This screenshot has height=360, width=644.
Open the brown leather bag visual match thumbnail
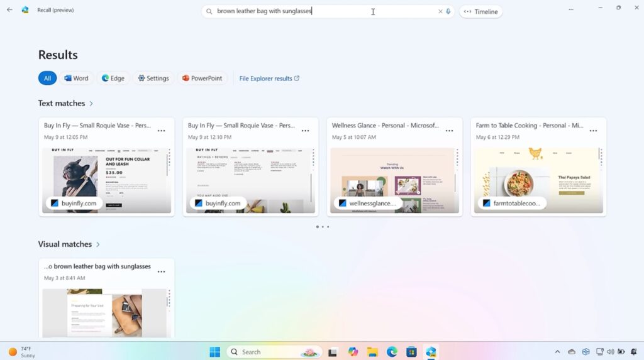tap(104, 312)
